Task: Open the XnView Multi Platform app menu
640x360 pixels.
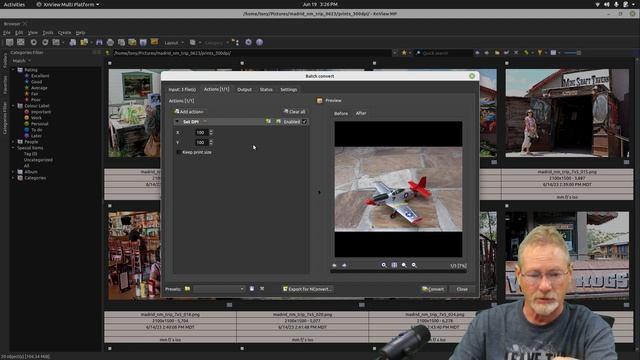Action: click(x=67, y=4)
